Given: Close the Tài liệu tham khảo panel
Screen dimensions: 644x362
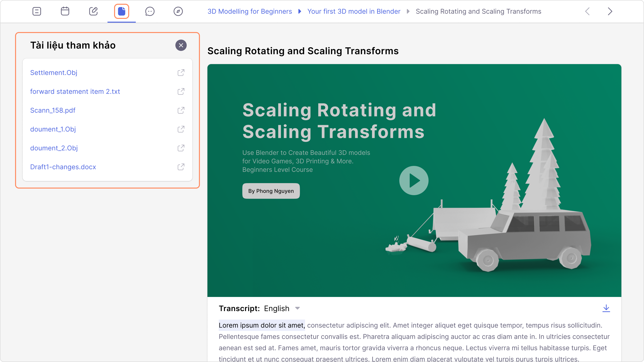Looking at the screenshot, I should 181,45.
